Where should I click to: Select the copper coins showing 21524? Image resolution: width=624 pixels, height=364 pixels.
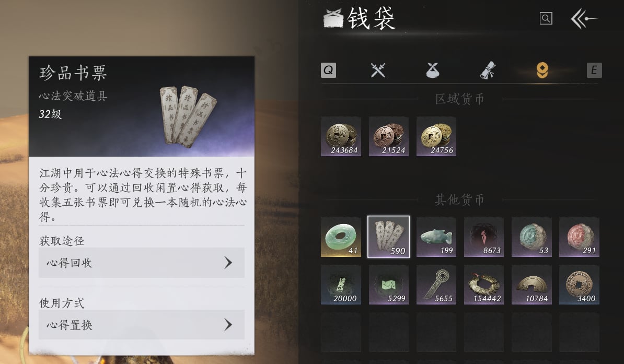[x=389, y=136]
